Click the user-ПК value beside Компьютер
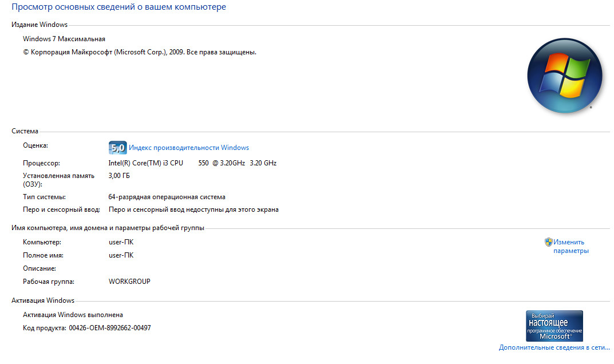614x364 pixels. (121, 242)
